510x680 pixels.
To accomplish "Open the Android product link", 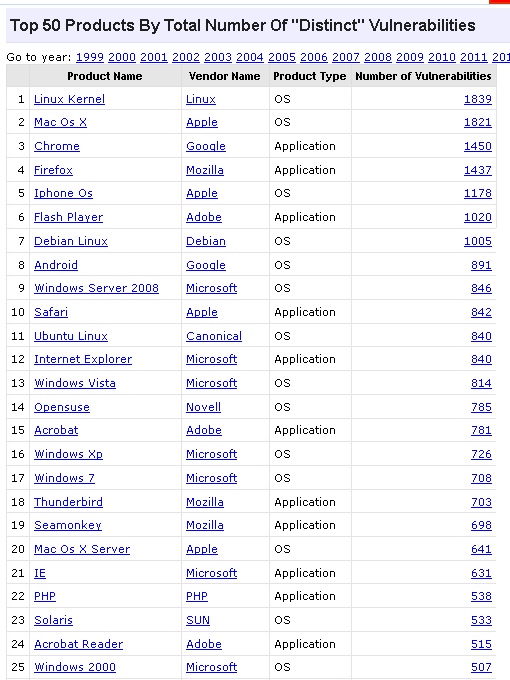I will [x=56, y=265].
